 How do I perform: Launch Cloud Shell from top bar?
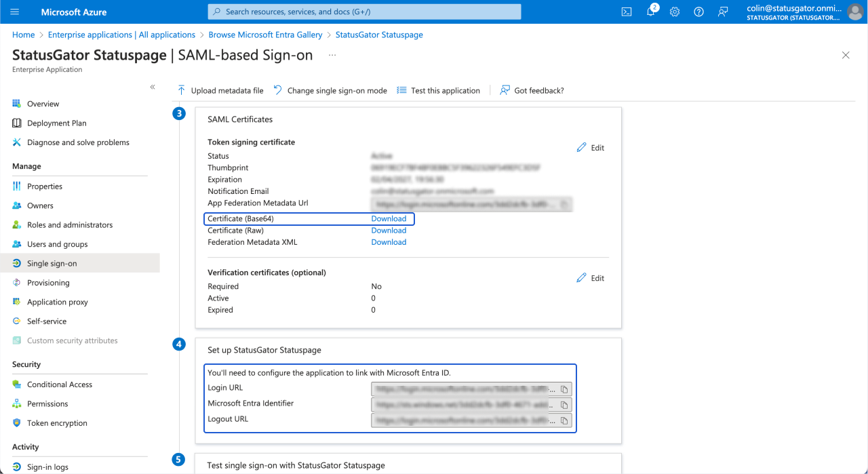click(627, 12)
